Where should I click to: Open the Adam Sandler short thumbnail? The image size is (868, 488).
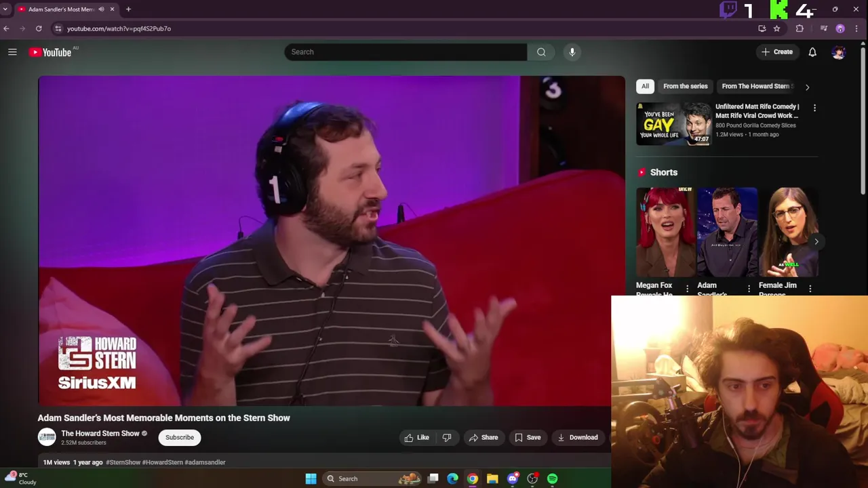coord(727,232)
